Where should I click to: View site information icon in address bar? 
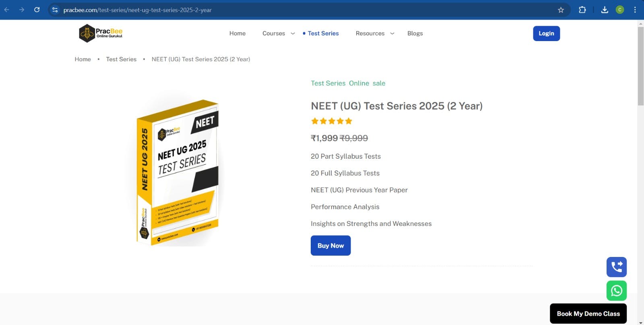[x=55, y=10]
